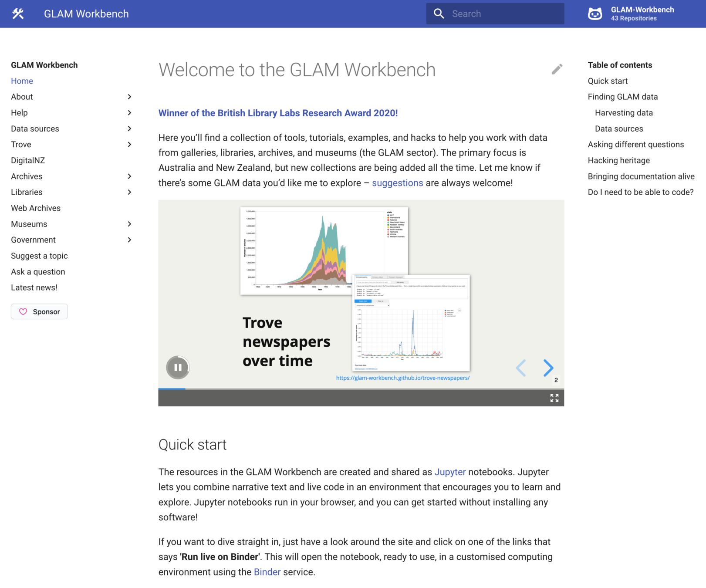
Task: Jump to Bringing documentation alive
Action: point(641,176)
